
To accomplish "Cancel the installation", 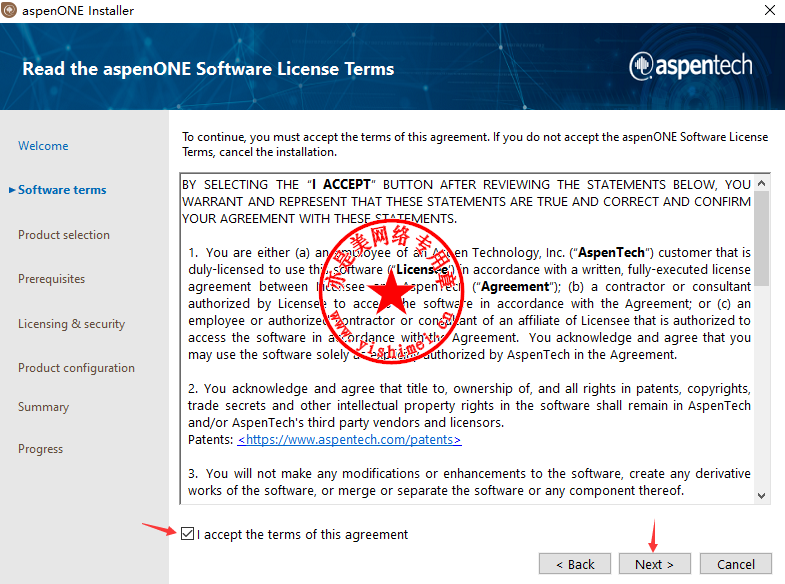I will pyautogui.click(x=735, y=564).
